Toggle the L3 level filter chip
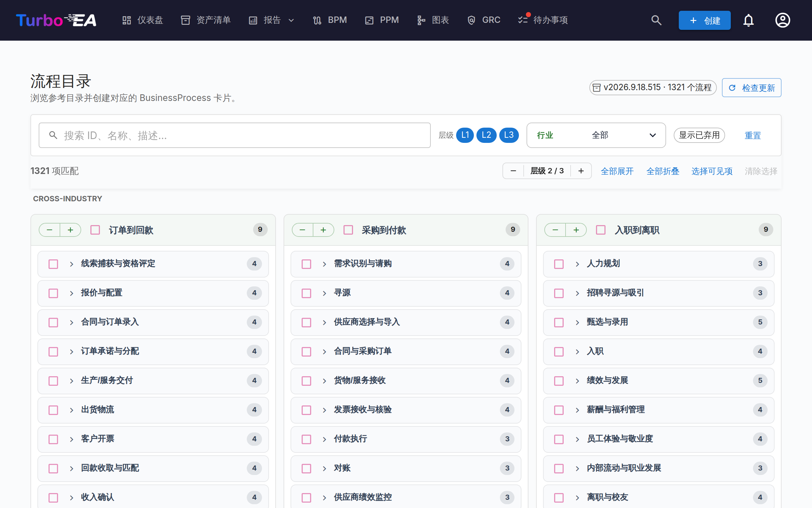The width and height of the screenshot is (812, 508). coord(509,135)
